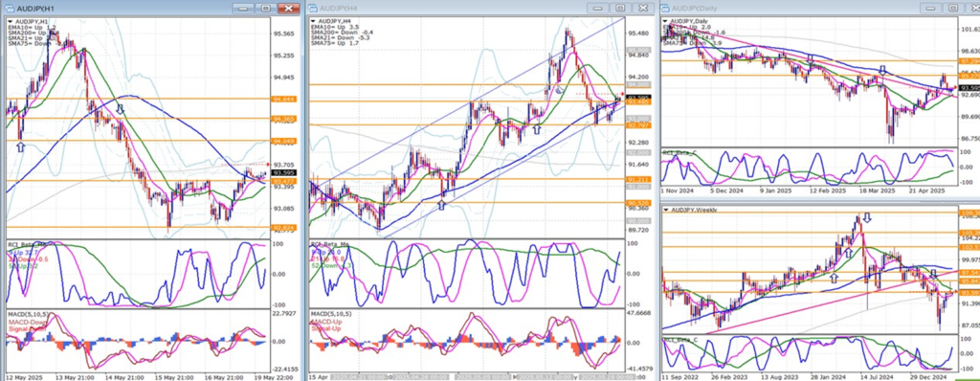The width and height of the screenshot is (980, 381).
Task: Click the 92.797 orange price label in H4
Action: 638,125
